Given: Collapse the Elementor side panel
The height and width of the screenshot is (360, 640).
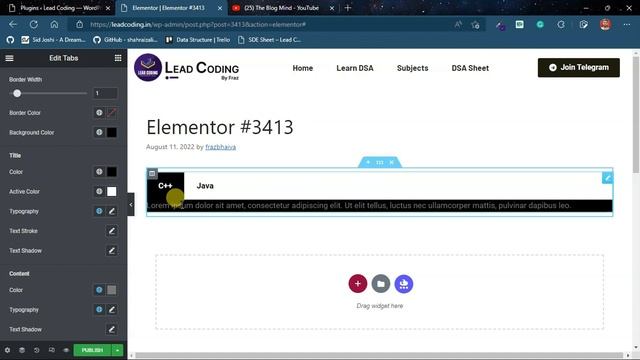Looking at the screenshot, I should click(131, 204).
